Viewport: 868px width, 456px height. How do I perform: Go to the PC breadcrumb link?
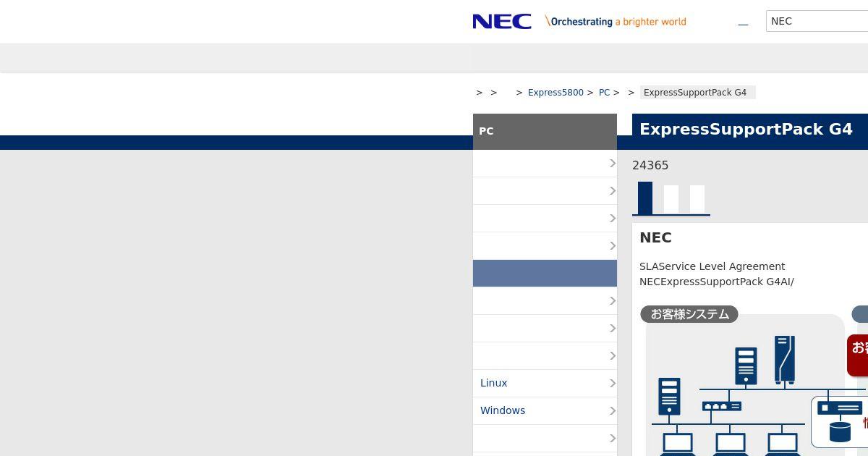604,93
